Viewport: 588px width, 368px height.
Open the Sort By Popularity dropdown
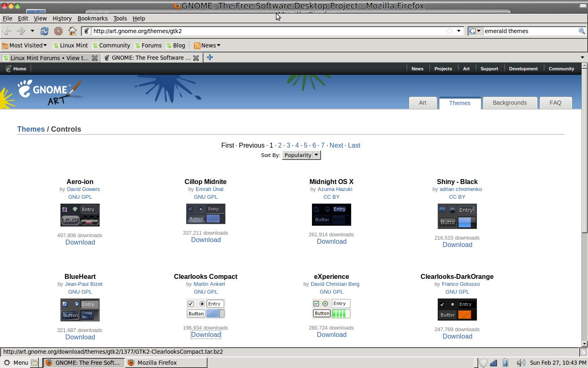pyautogui.click(x=301, y=155)
